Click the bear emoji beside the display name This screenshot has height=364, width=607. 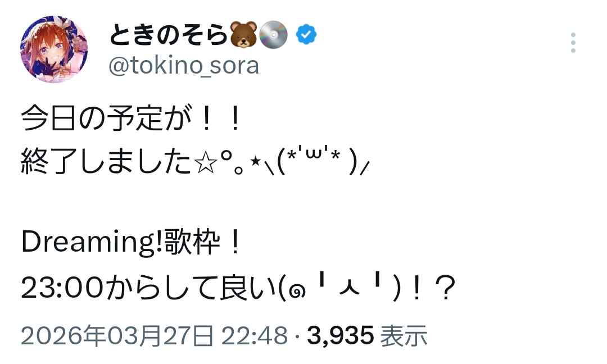pyautogui.click(x=243, y=35)
